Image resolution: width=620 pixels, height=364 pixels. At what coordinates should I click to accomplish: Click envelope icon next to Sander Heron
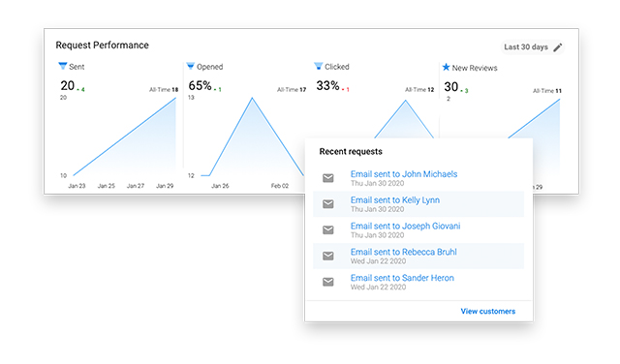328,282
